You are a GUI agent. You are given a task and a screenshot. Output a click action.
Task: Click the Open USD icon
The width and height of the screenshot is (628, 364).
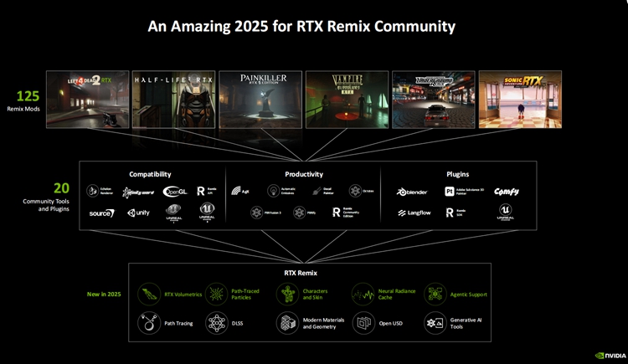coord(363,323)
